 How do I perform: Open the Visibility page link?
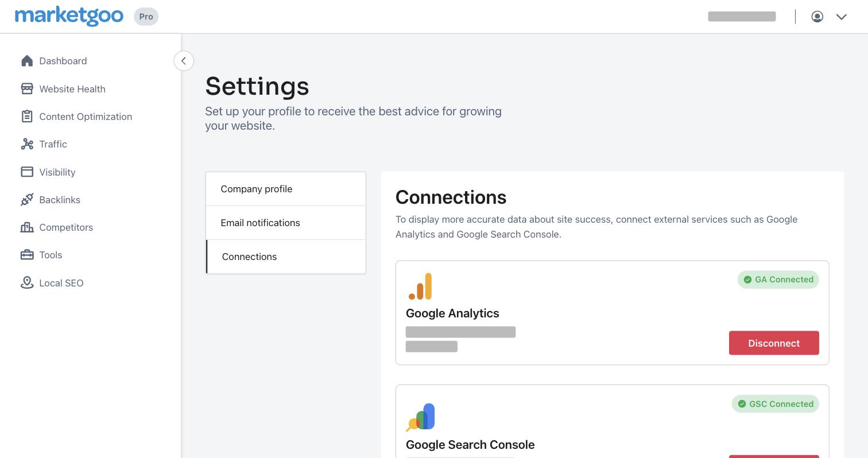(x=57, y=172)
